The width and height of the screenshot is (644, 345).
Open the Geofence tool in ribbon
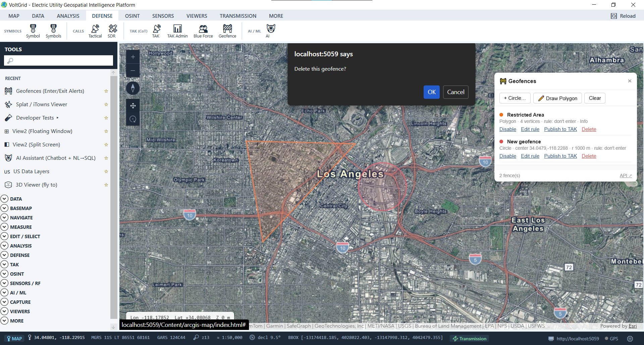click(x=227, y=31)
